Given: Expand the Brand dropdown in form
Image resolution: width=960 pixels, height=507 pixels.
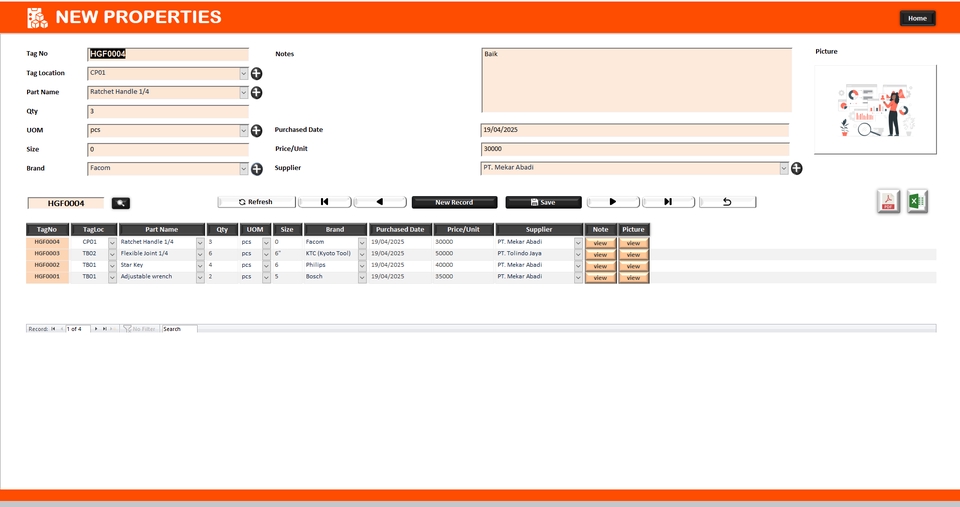Looking at the screenshot, I should pyautogui.click(x=243, y=168).
